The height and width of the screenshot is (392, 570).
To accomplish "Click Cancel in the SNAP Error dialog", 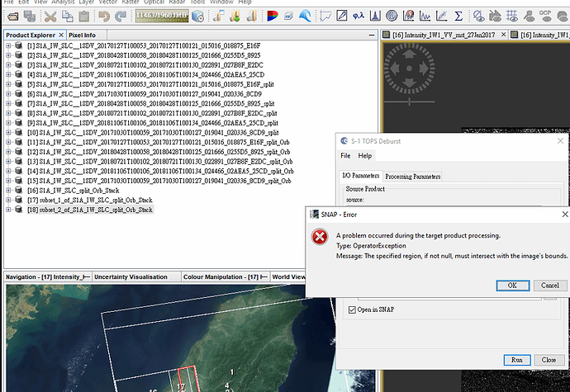I will (550, 286).
